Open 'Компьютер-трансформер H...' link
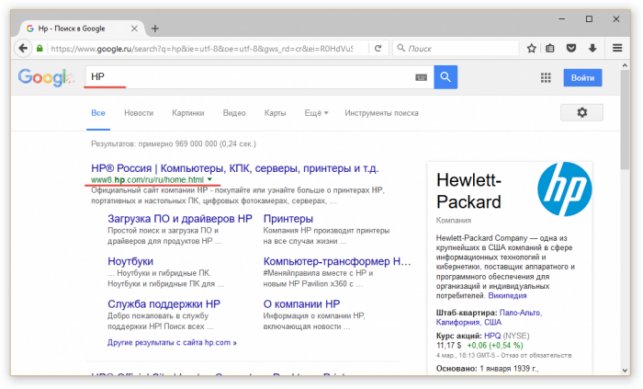The width and height of the screenshot is (643, 389). [x=337, y=261]
